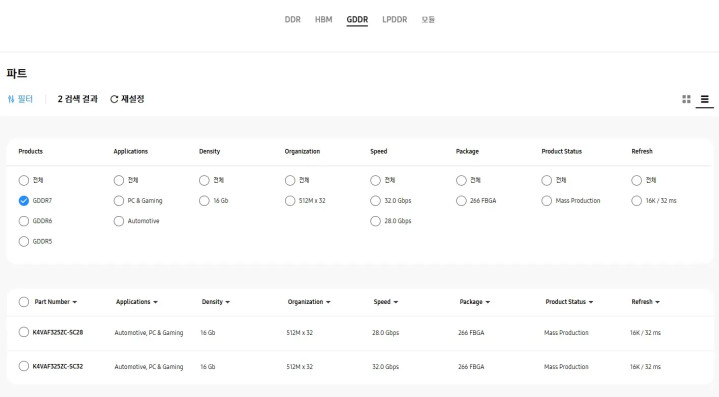Viewport: 719px width, 397px height.
Task: Switch to grid view icon
Action: (x=686, y=99)
